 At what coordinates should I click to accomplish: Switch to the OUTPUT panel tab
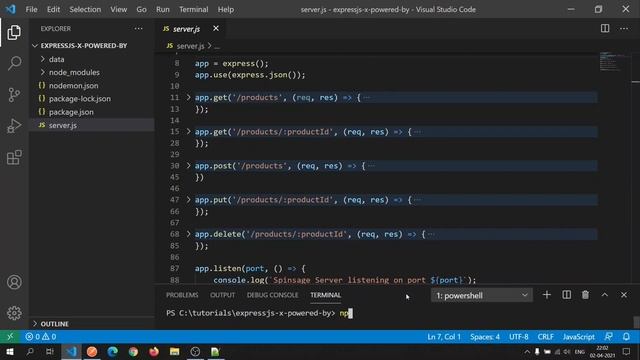[222, 295]
